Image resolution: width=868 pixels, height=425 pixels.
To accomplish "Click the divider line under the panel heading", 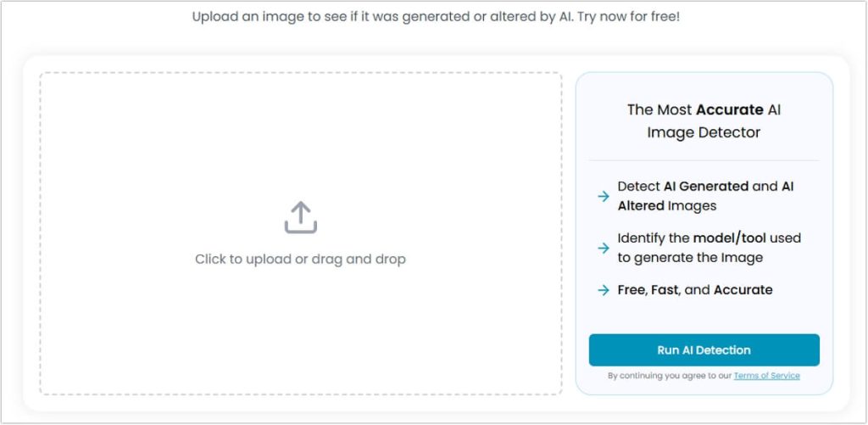I will 704,160.
